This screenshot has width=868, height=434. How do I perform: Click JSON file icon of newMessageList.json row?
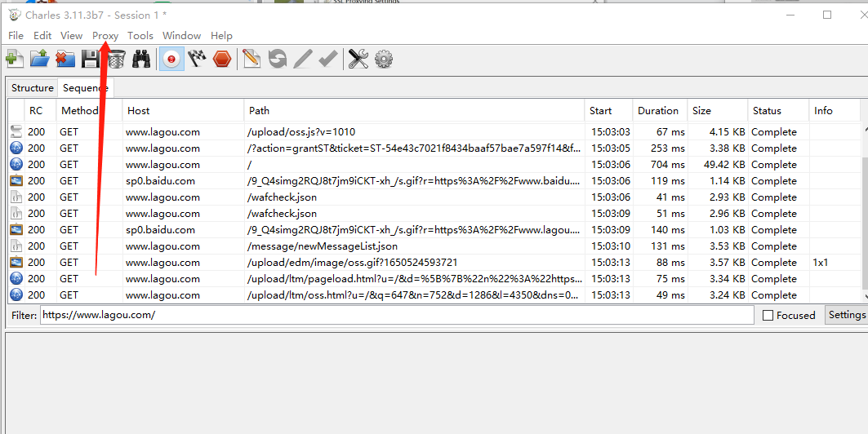(x=16, y=246)
